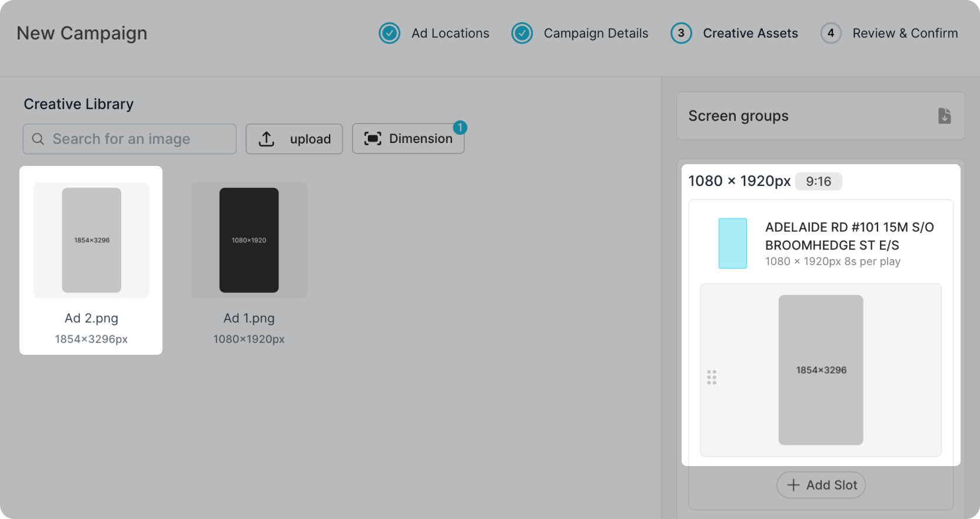Select the Ad 2.png thumbnail
This screenshot has height=519, width=980.
pyautogui.click(x=91, y=240)
